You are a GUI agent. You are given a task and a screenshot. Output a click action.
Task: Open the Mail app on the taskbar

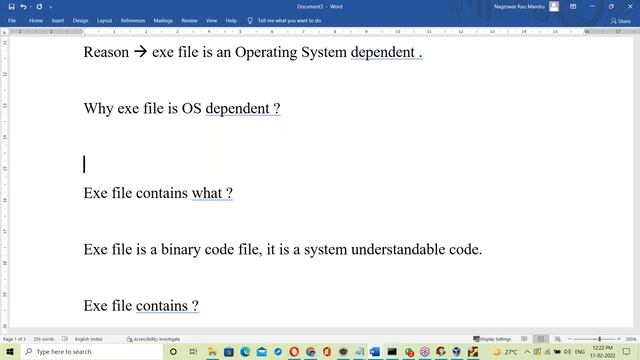click(x=262, y=352)
